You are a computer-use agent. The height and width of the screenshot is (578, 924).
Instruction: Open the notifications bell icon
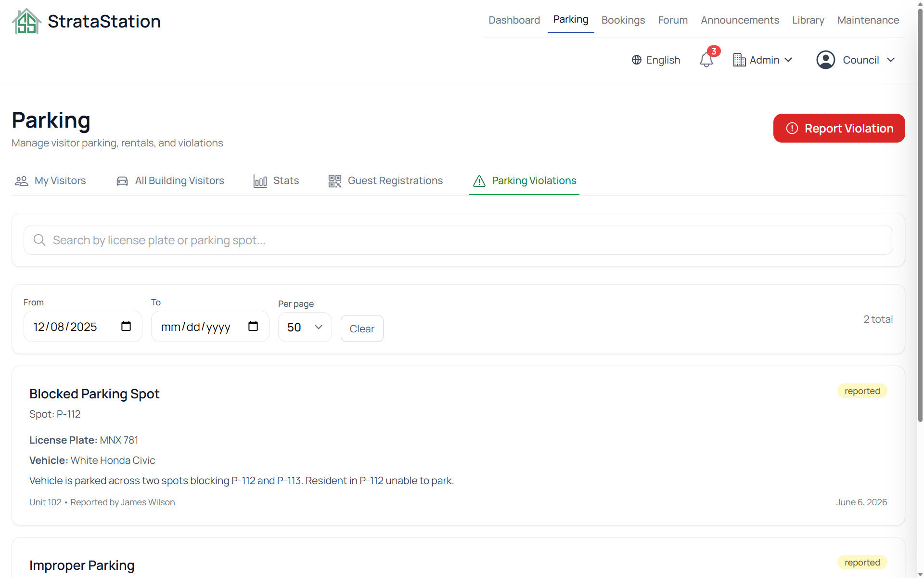click(x=706, y=60)
